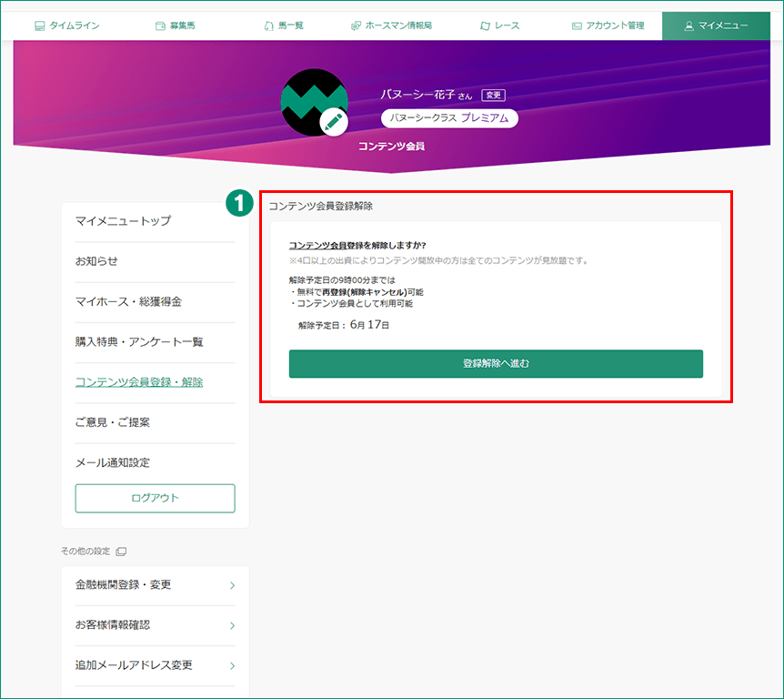This screenshot has width=784, height=699.
Task: Click コンテンツ会員登録を解除しますか? text
Action: pos(357,245)
